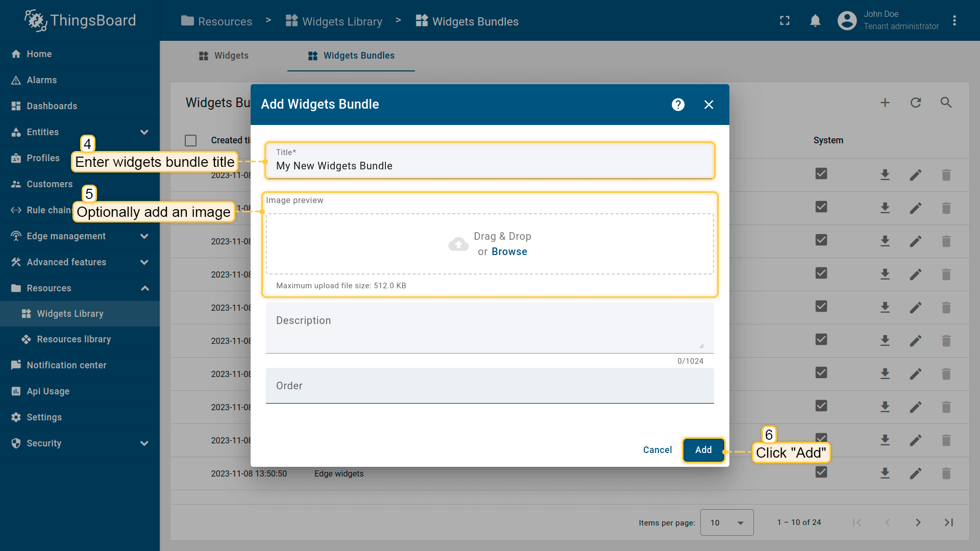Toggle the select-all checkbox in table header
980x551 pixels.
[191, 140]
